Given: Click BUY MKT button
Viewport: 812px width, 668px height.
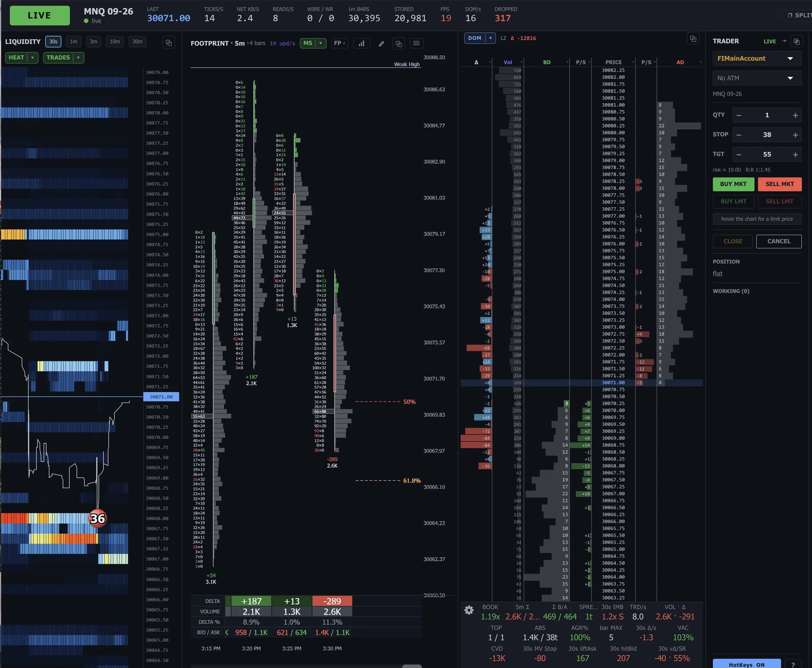Looking at the screenshot, I should pyautogui.click(x=733, y=184).
